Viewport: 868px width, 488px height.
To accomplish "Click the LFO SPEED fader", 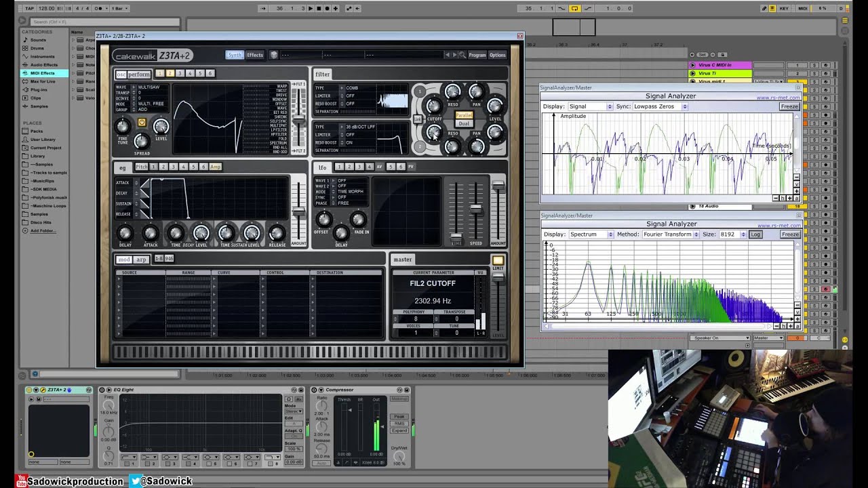I will click(477, 207).
